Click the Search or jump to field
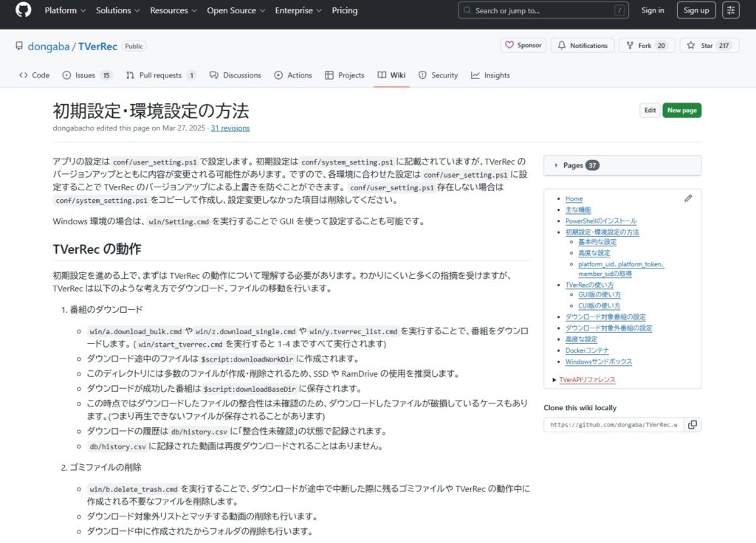This screenshot has width=756, height=543. pyautogui.click(x=543, y=10)
